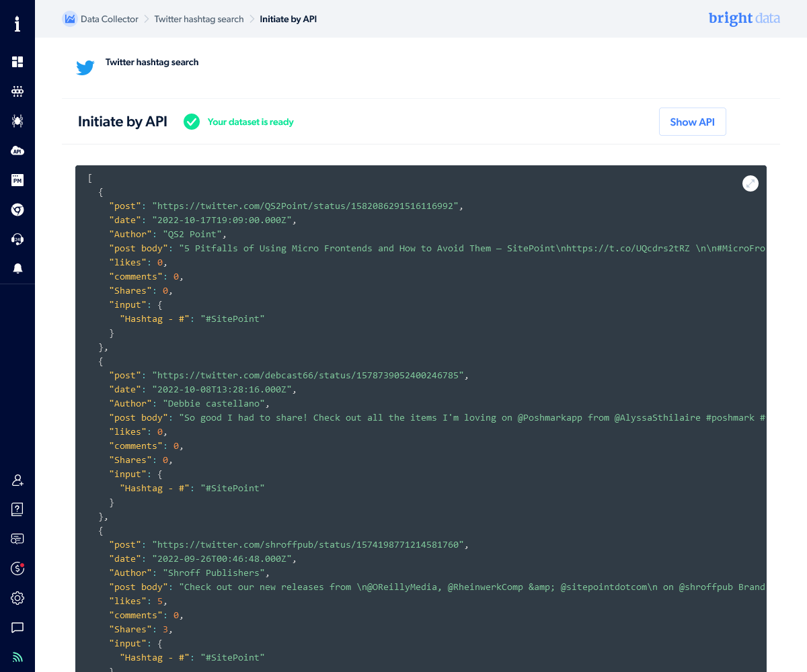Open the spider web-scraper icon

coord(17,121)
